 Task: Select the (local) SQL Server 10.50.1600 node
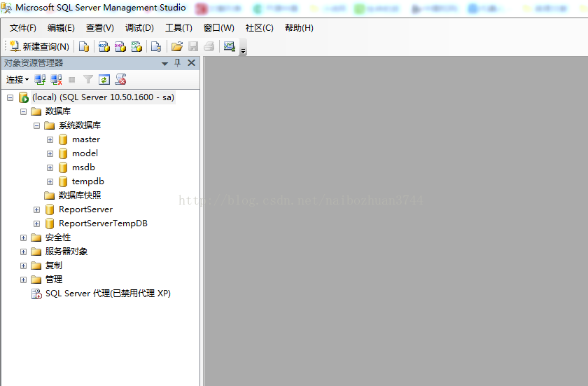(x=103, y=97)
